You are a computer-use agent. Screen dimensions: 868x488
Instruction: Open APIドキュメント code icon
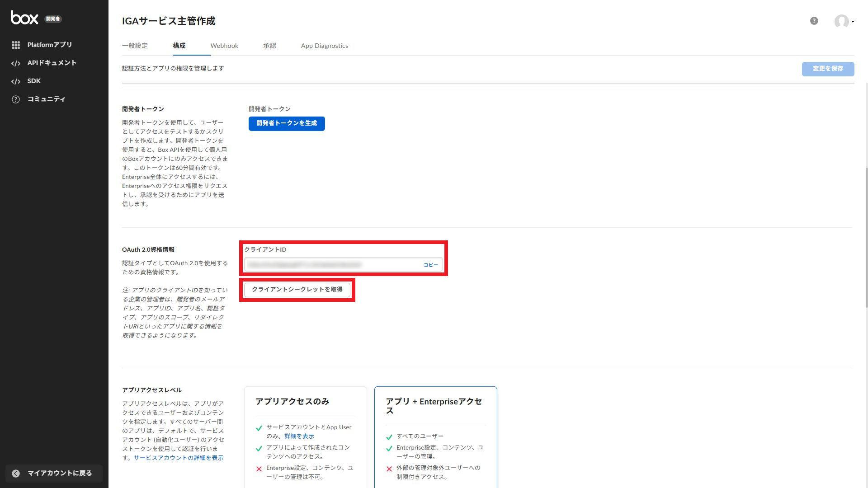coord(16,63)
